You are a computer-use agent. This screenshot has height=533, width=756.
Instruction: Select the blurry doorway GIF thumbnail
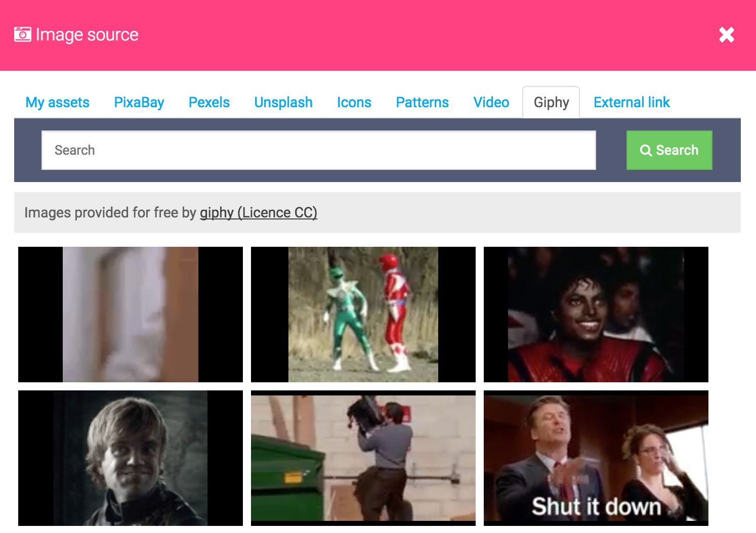131,315
